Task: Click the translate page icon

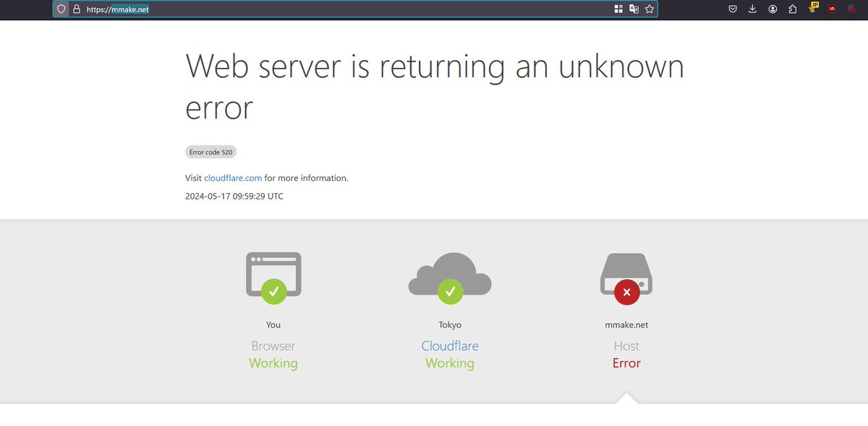Action: tap(634, 9)
